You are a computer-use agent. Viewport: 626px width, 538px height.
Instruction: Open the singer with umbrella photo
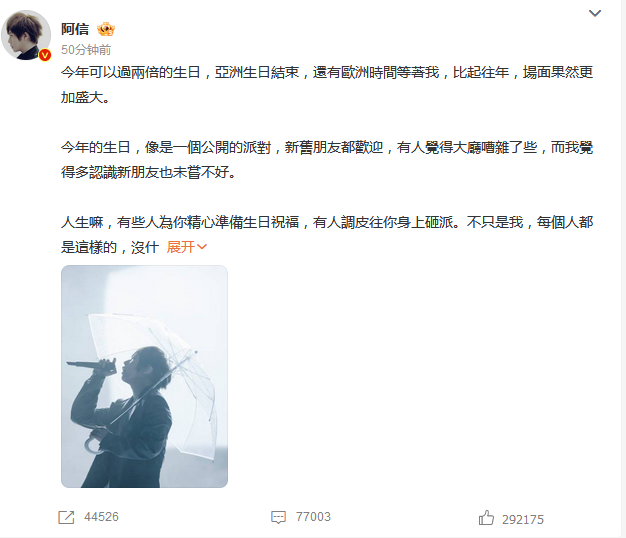[145, 376]
